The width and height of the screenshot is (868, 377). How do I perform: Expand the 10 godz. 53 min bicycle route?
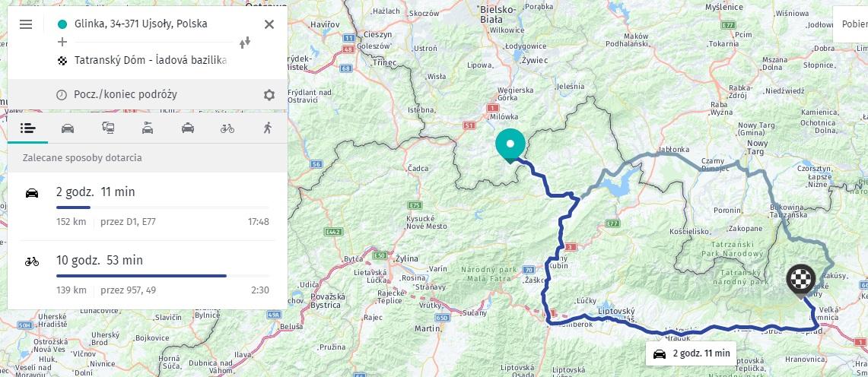[x=148, y=274]
